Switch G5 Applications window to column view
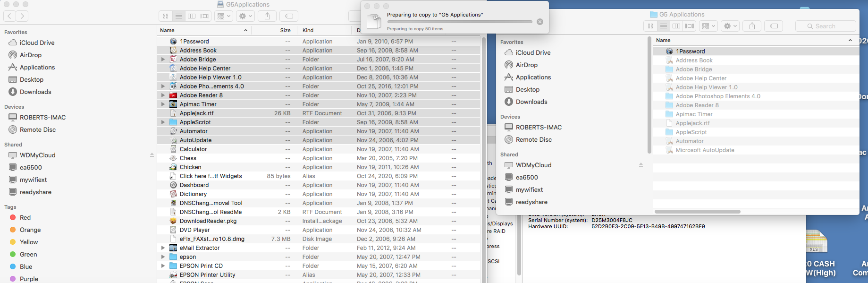 [x=676, y=26]
